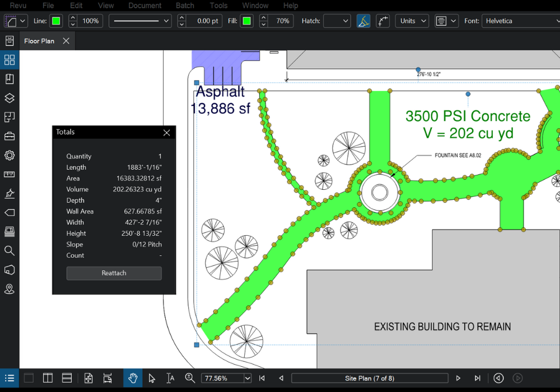Open the Batch menu
Screen dimensions: 560x392
point(185,6)
